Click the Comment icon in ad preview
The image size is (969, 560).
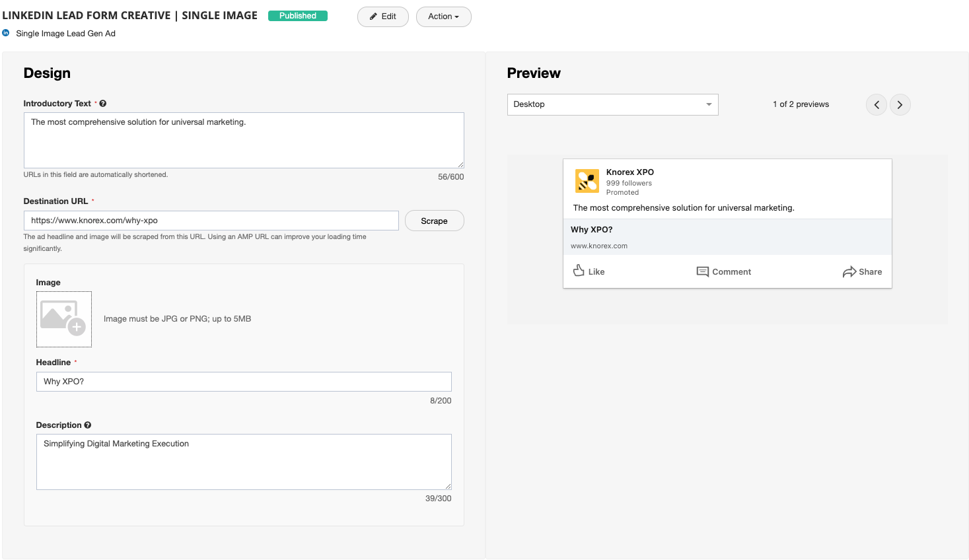click(x=702, y=271)
